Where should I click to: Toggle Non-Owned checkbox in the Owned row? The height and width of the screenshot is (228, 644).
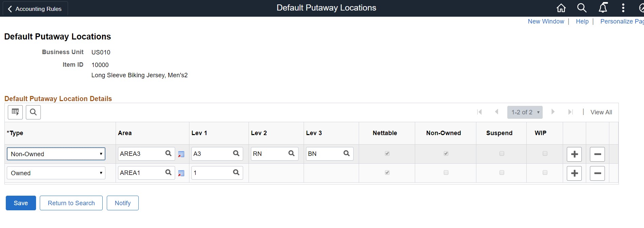446,173
